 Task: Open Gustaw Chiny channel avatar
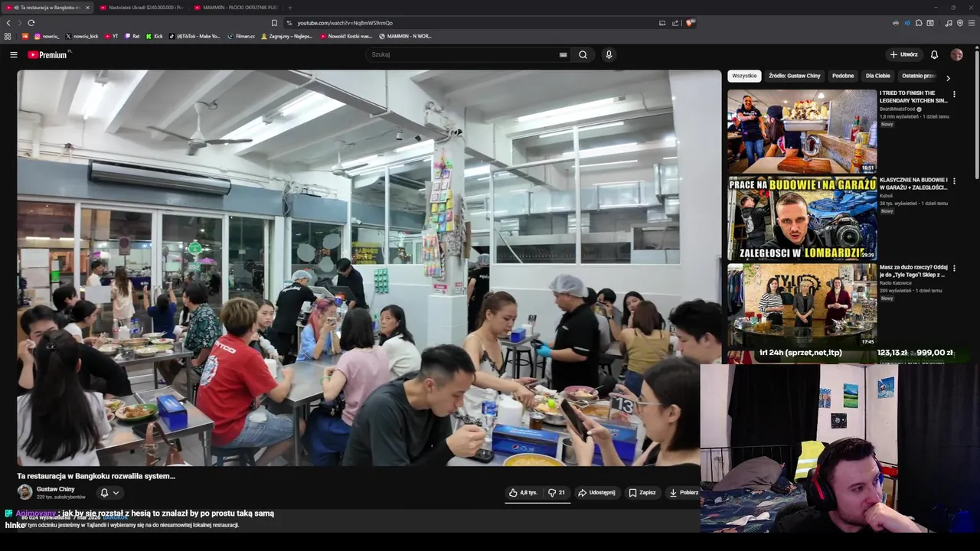pyautogui.click(x=25, y=492)
